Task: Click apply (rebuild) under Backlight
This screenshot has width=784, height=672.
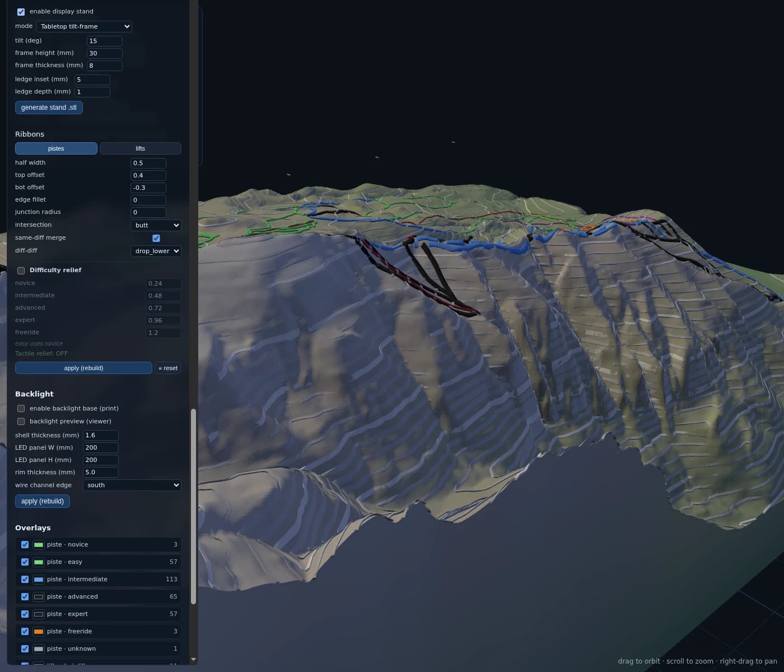Action: [x=43, y=501]
